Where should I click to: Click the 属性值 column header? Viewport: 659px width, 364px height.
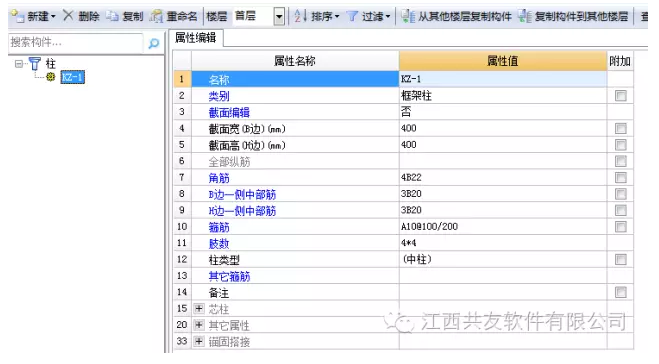coord(503,61)
